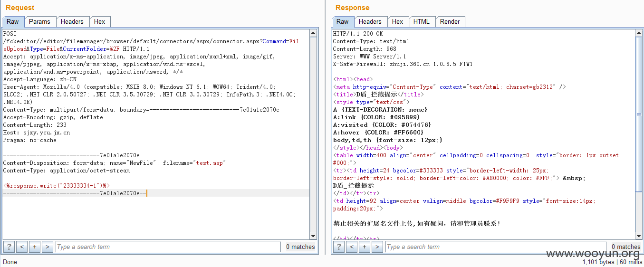
Task: Switch to the Request Params tab
Action: 39,21
